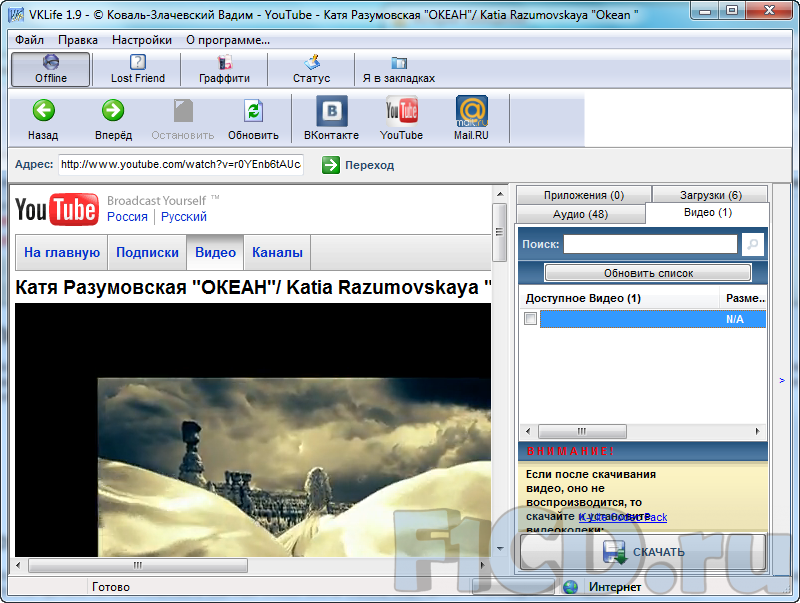Follow the Русский language link
800x603 pixels.
click(184, 217)
